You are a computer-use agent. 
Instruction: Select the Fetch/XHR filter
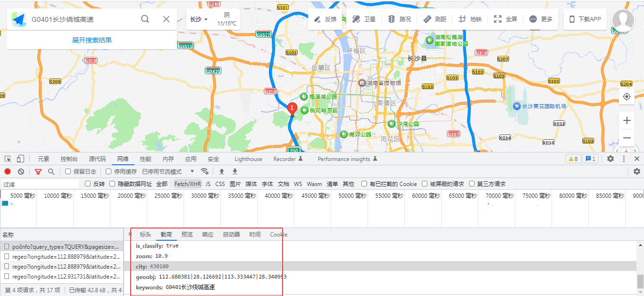(187, 184)
